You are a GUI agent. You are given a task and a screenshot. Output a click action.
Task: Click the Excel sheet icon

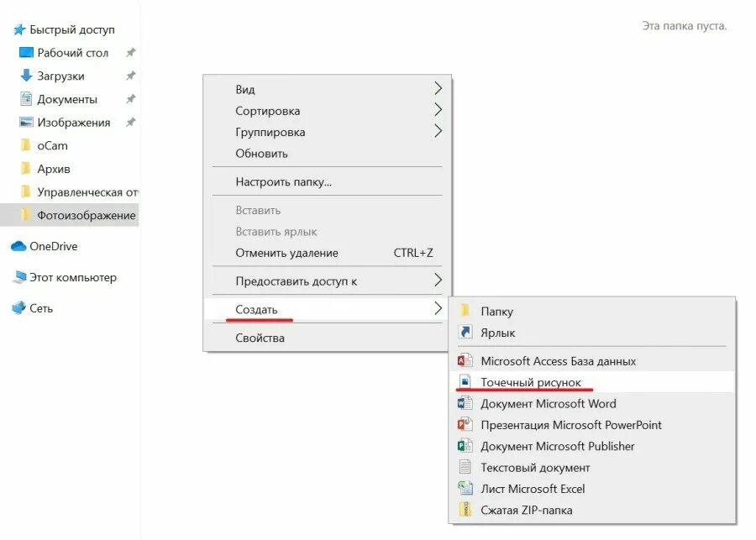(465, 488)
